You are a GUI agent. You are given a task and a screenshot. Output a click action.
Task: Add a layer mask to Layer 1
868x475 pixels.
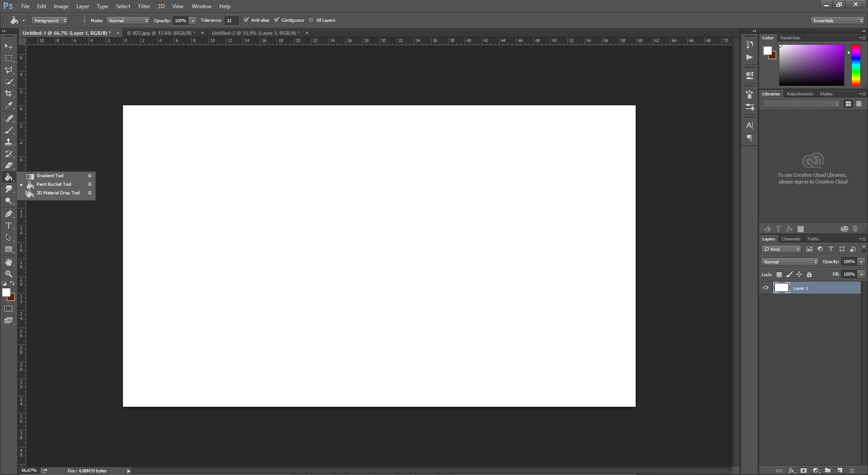pyautogui.click(x=803, y=470)
